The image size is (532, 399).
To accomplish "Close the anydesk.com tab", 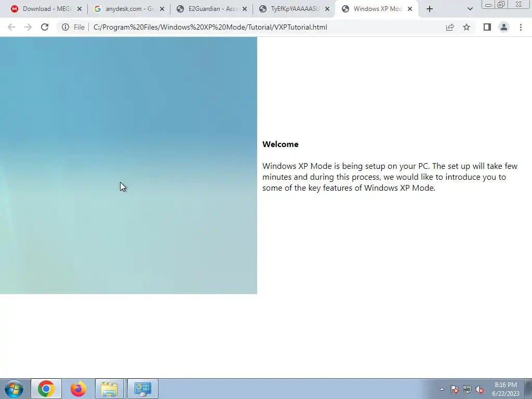I will [x=162, y=9].
